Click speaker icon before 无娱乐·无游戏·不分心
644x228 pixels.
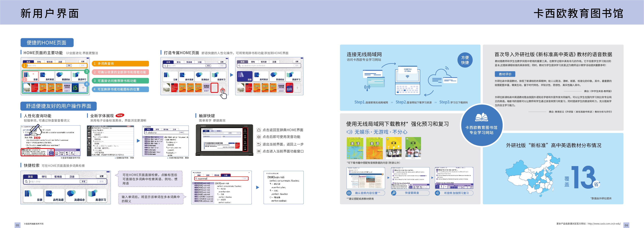349,132
